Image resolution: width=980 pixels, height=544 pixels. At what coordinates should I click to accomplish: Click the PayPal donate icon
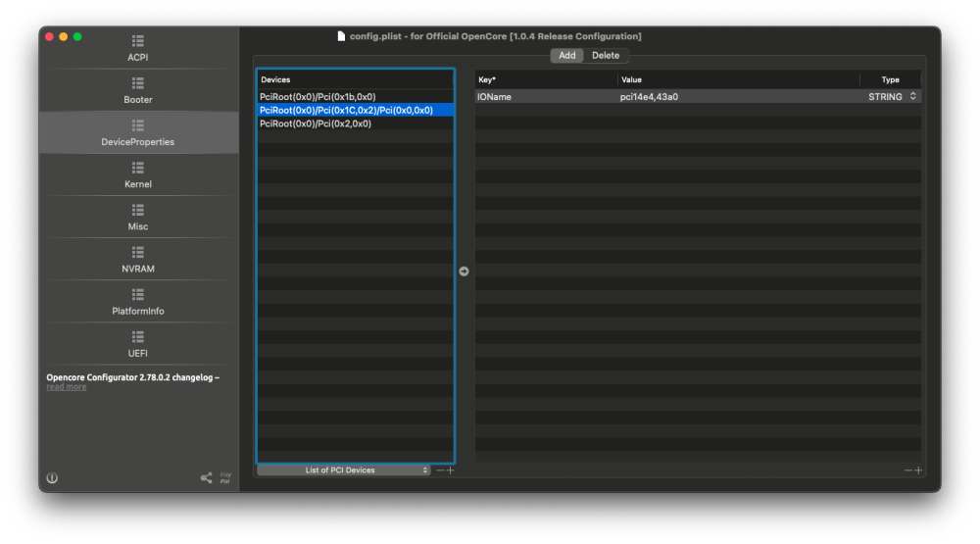click(x=225, y=477)
